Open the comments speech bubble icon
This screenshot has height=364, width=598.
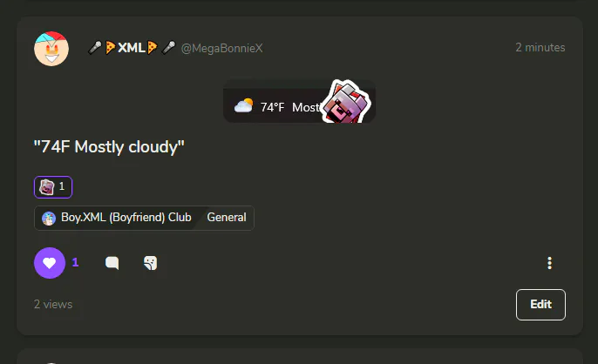pyautogui.click(x=112, y=263)
